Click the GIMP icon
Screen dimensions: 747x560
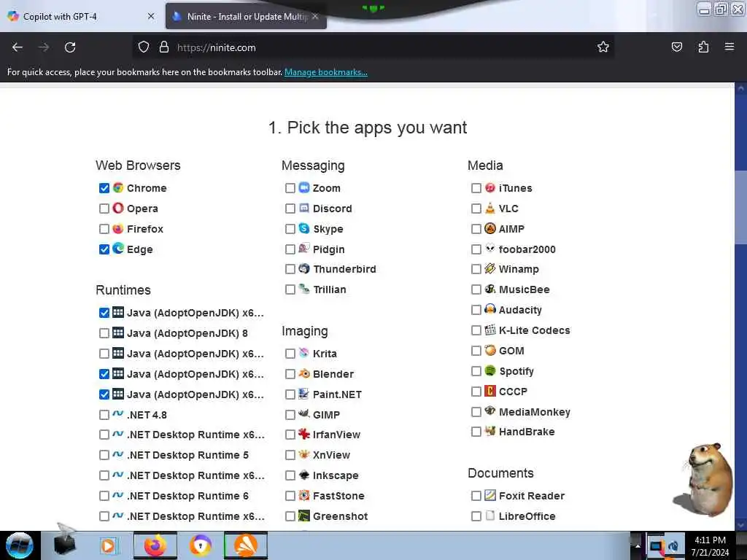coord(304,414)
